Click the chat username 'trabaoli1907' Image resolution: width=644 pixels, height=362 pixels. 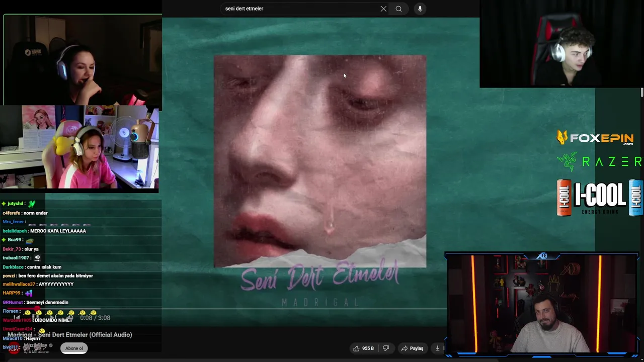pos(16,258)
